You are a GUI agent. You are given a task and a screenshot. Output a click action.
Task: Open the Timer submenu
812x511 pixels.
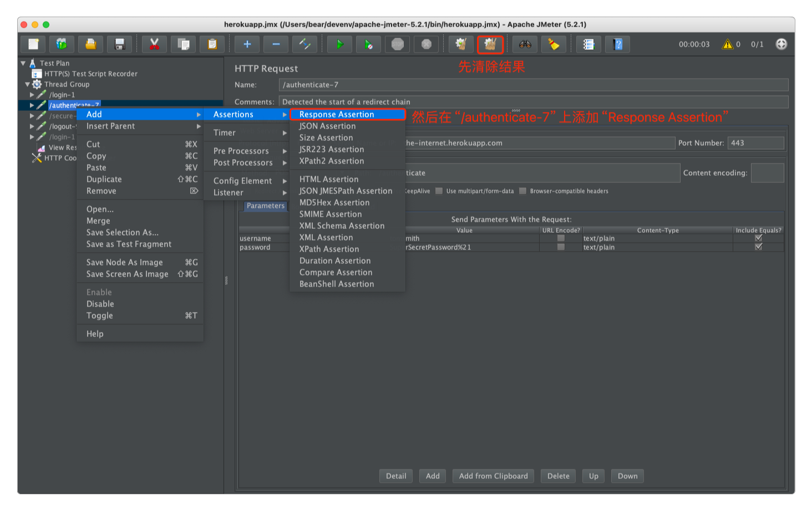tap(246, 132)
